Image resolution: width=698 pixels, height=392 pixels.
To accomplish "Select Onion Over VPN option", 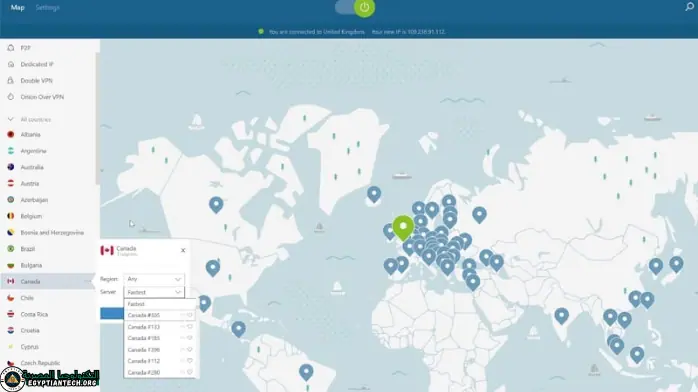I will 42,97.
